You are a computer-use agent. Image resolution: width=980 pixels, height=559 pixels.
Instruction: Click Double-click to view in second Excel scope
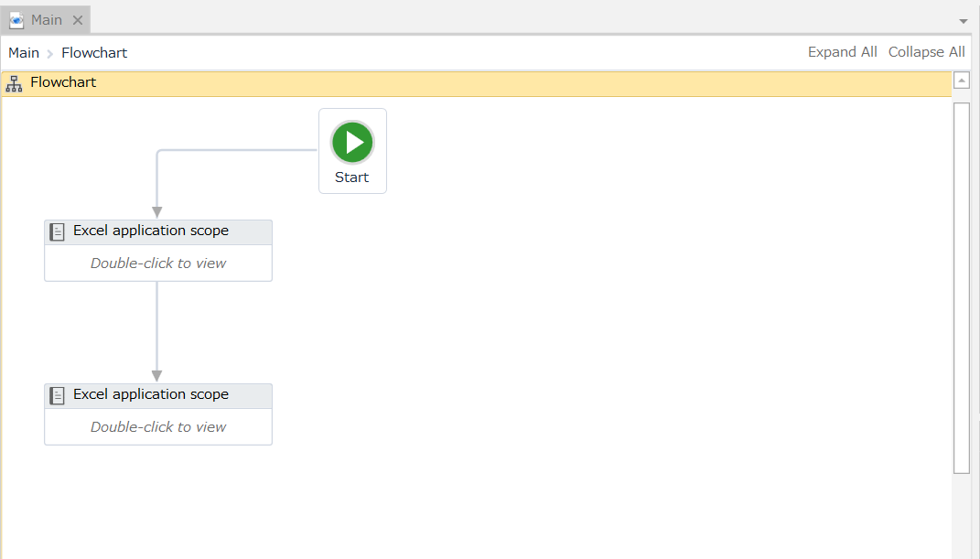click(158, 426)
